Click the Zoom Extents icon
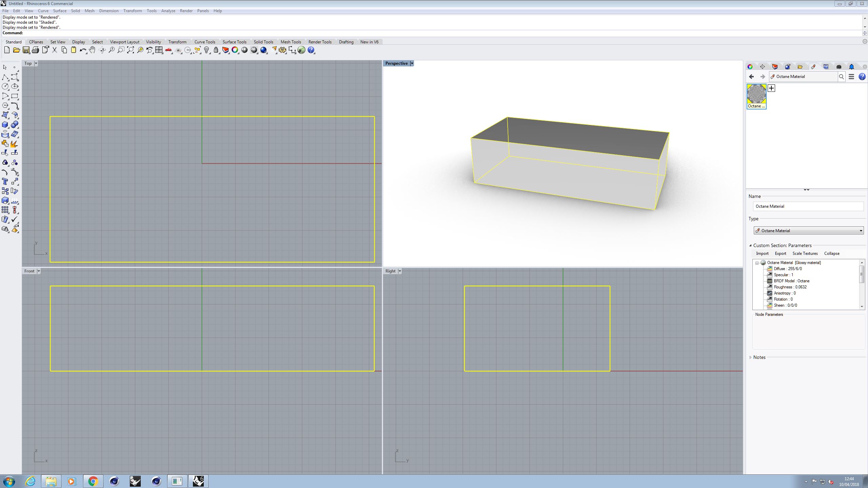868x488 pixels. (131, 50)
